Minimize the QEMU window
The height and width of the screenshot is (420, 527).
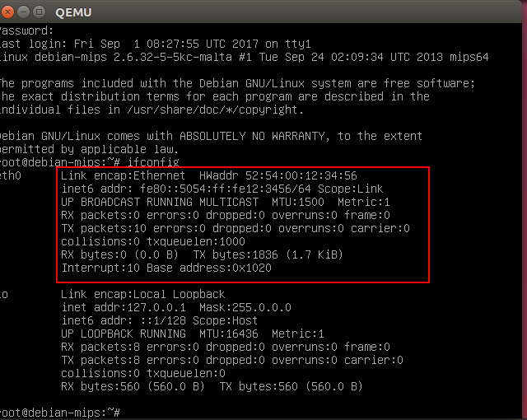click(26, 12)
